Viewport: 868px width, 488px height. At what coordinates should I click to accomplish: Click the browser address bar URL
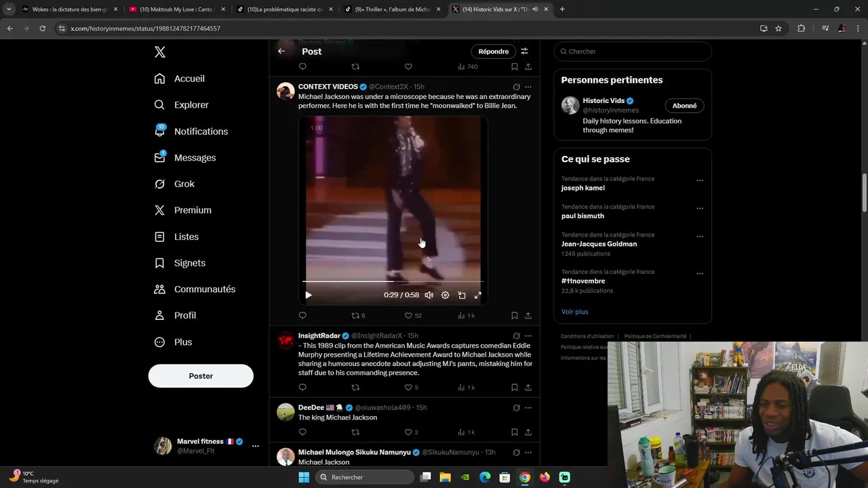146,28
